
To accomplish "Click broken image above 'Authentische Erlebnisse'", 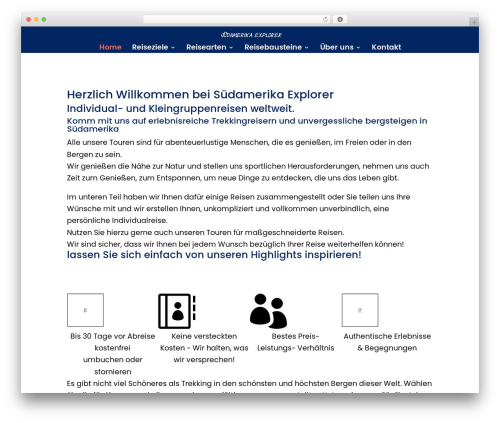I will [x=360, y=310].
